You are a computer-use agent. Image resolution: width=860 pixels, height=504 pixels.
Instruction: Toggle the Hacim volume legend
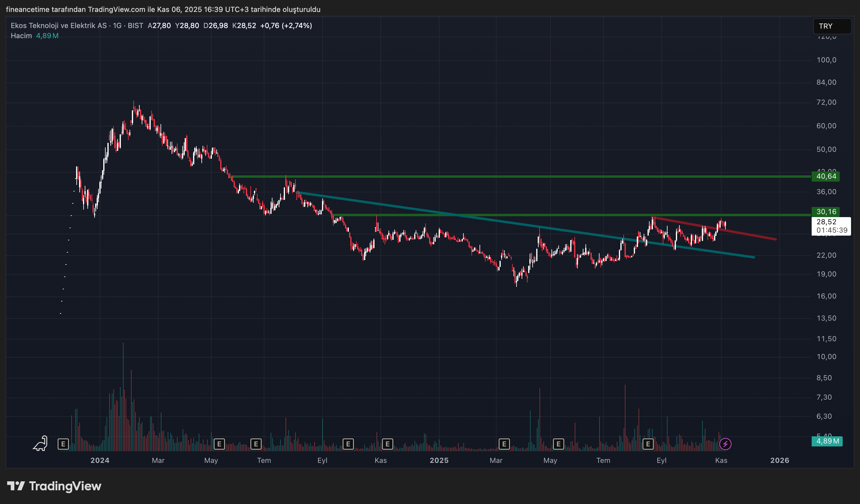pyautogui.click(x=21, y=35)
